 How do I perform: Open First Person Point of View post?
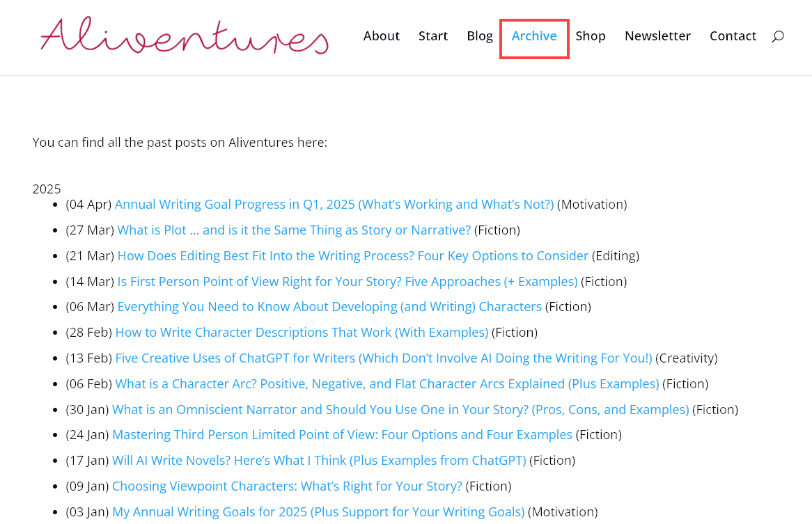tap(348, 281)
